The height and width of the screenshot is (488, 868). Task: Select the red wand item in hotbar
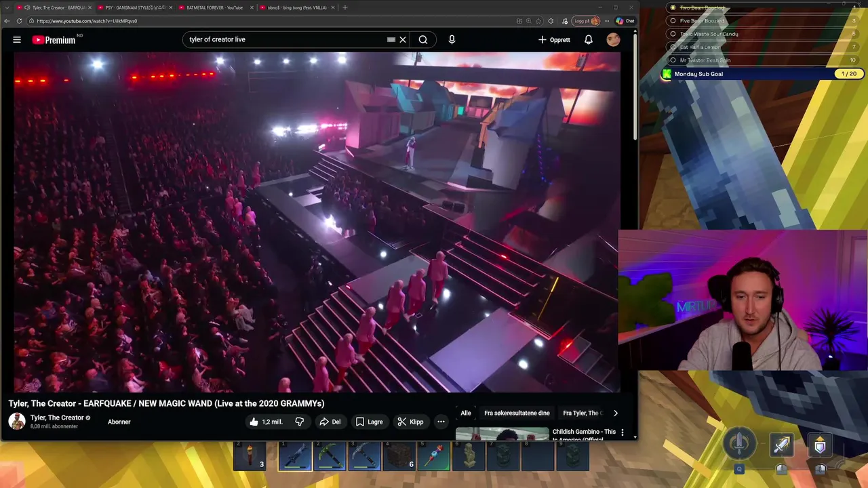tap(434, 455)
